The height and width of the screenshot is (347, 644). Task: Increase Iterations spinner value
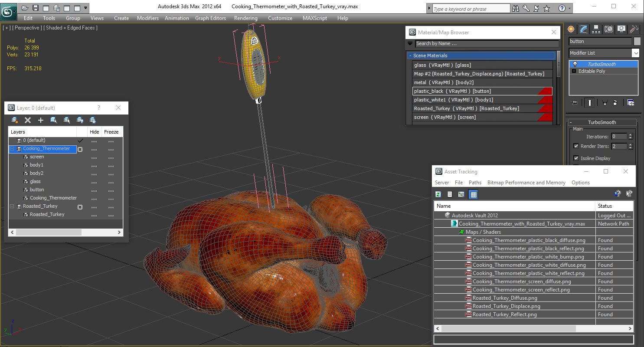click(x=630, y=135)
